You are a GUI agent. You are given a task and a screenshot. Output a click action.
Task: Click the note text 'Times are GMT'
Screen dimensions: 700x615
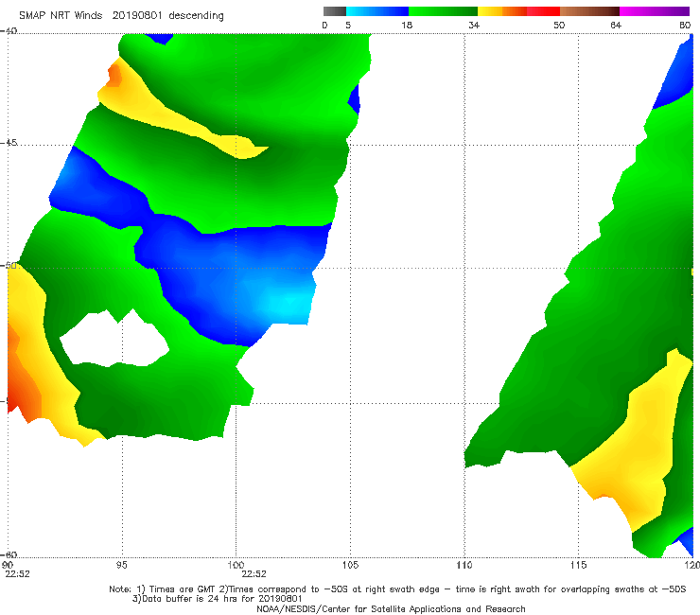[183, 589]
